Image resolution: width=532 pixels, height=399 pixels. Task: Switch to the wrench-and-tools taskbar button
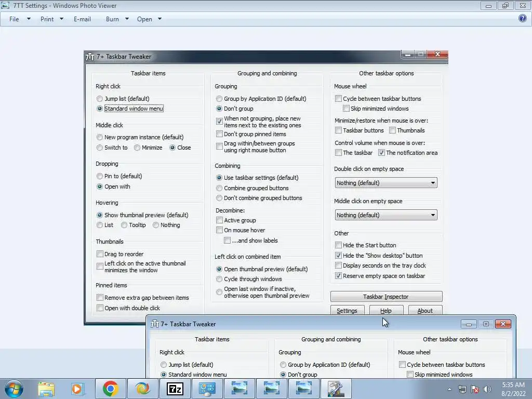tap(336, 389)
